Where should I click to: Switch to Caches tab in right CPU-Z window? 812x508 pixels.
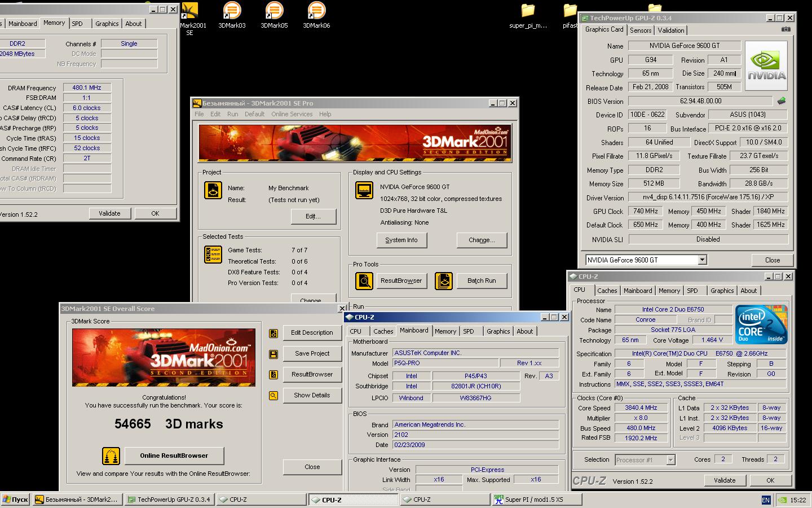(607, 291)
